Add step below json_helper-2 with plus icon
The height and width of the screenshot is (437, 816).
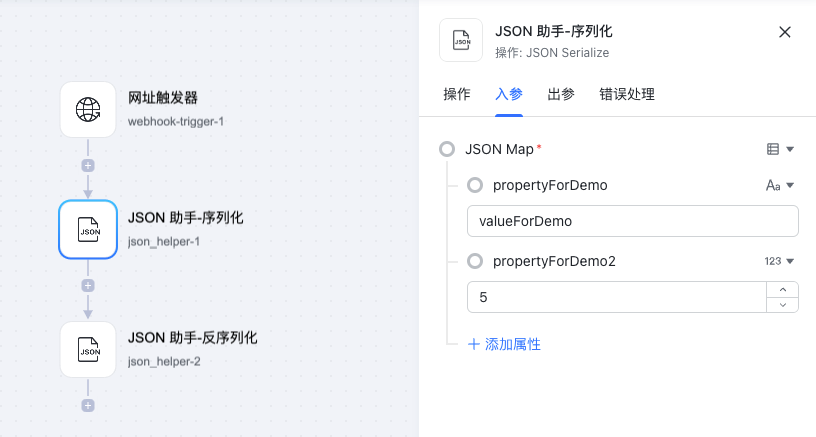coord(88,406)
